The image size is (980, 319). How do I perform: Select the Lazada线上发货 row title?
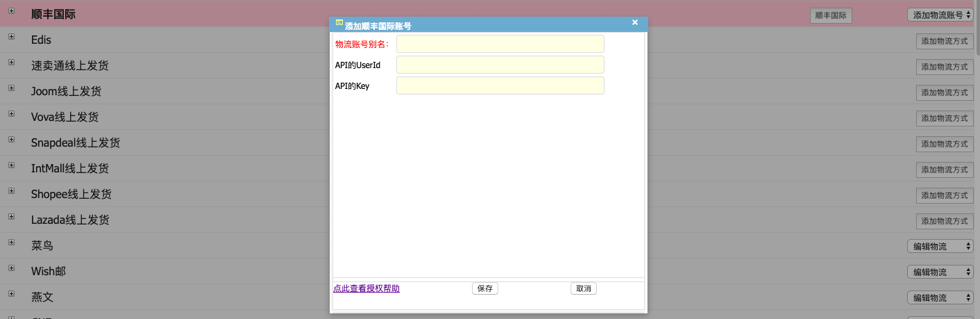tap(70, 220)
